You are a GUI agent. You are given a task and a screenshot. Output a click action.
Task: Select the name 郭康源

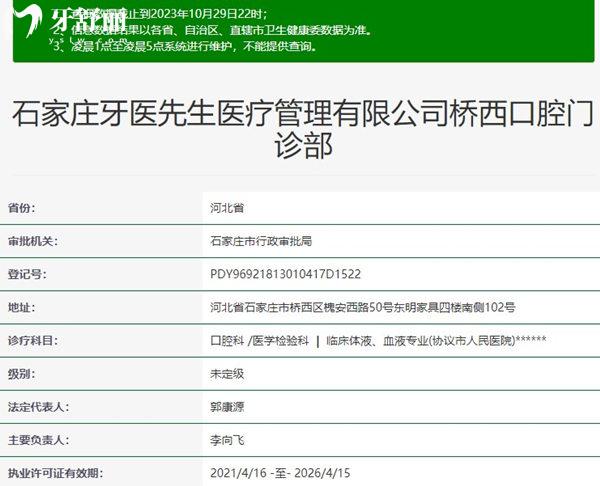click(x=227, y=407)
